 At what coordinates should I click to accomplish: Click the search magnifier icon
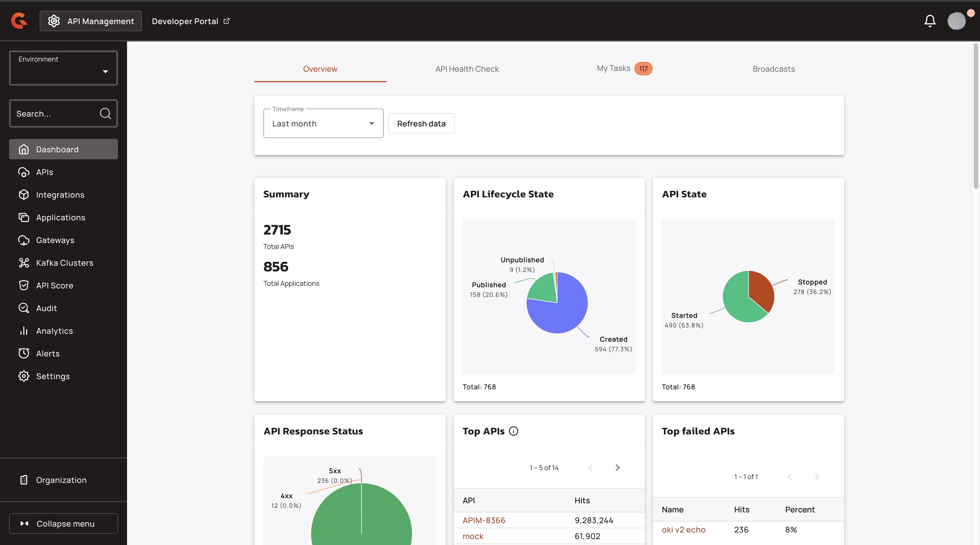click(105, 113)
